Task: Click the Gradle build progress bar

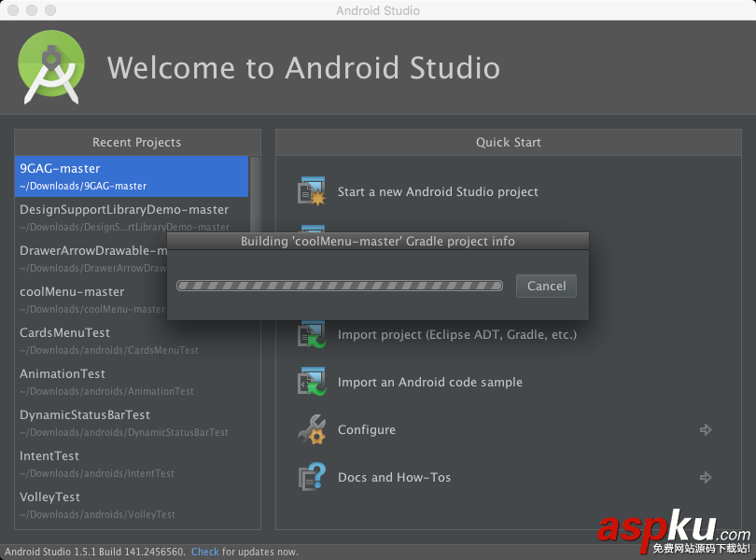Action: 340,286
